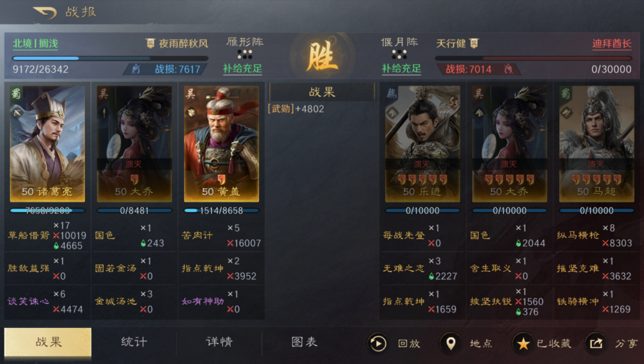Open 诸葛亮 hero card
644x364 pixels.
click(48, 144)
